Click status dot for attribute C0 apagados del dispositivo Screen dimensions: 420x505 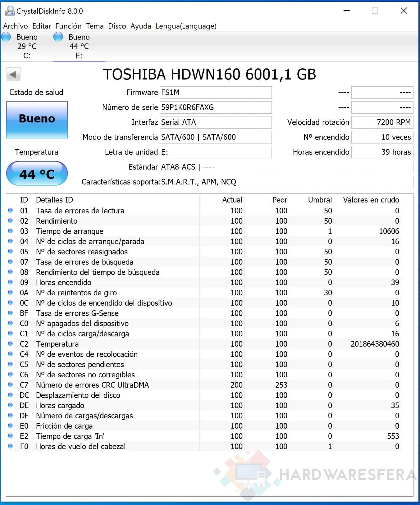pos(10,323)
